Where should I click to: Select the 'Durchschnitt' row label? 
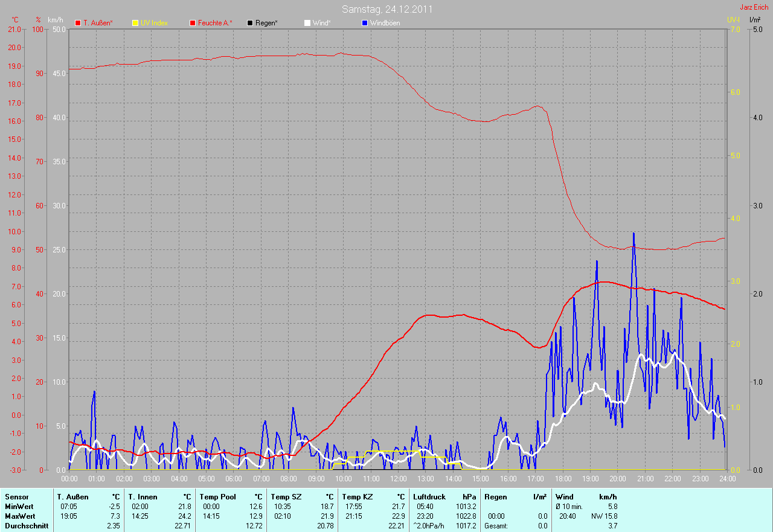point(26,526)
